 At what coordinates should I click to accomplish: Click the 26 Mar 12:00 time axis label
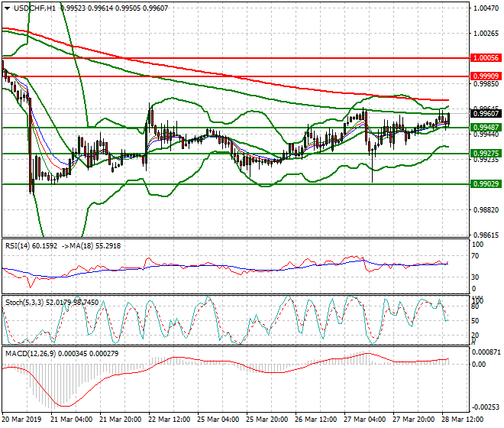(316, 420)
